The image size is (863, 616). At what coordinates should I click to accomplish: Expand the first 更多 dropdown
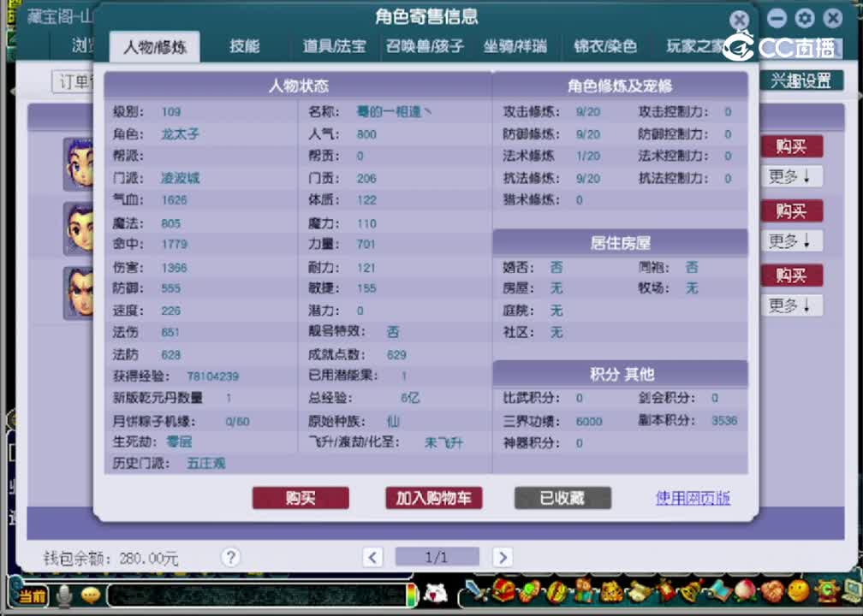tap(791, 176)
